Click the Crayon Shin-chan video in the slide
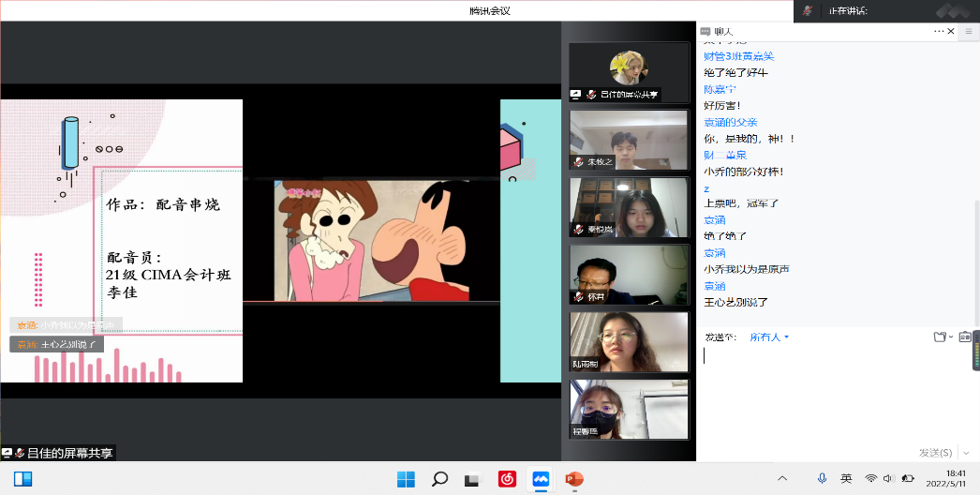Viewport: 980px width, 495px height. point(370,241)
